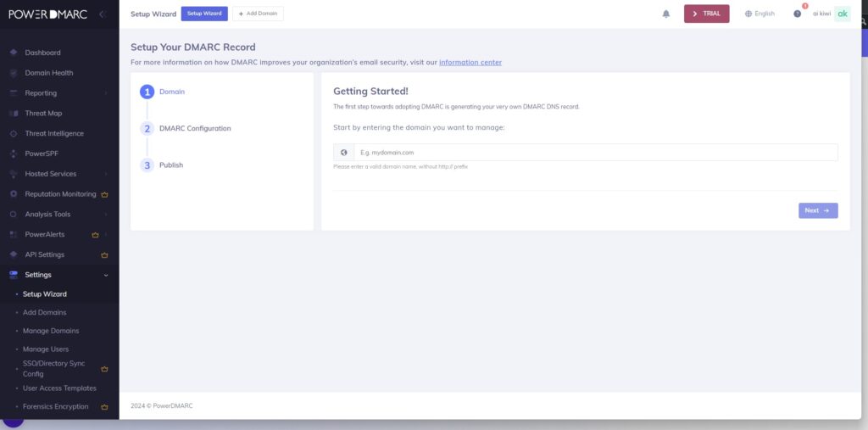
Task: Click the Analysis Tools search icon
Action: pyautogui.click(x=14, y=214)
